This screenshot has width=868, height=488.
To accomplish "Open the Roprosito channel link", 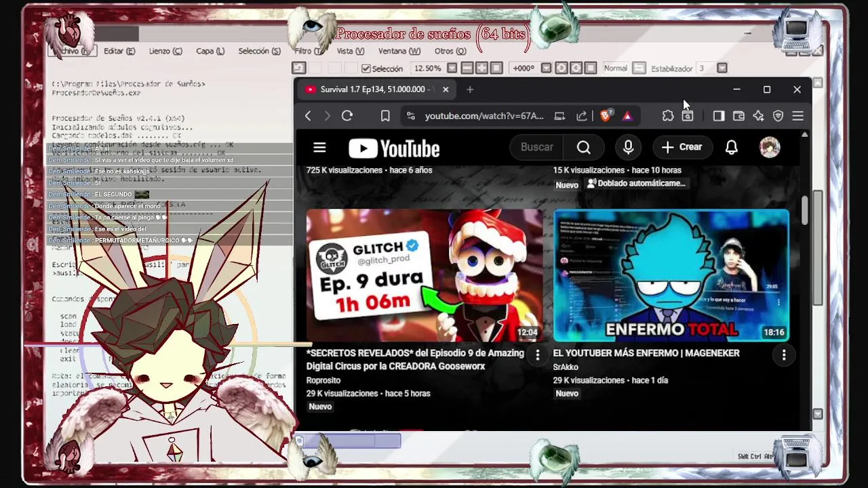I will click(323, 380).
